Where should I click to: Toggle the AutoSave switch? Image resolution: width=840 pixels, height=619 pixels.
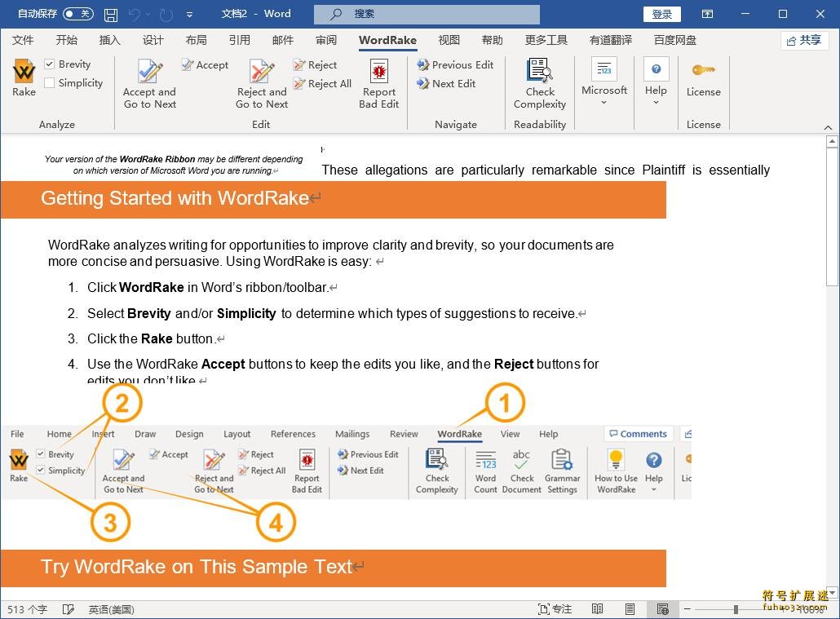coord(78,13)
